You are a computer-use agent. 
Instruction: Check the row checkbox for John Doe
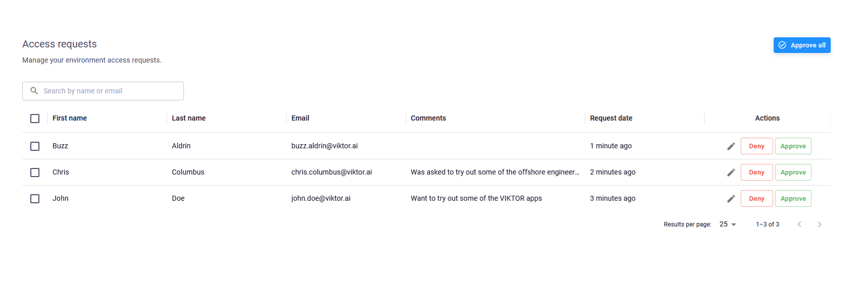[35, 199]
